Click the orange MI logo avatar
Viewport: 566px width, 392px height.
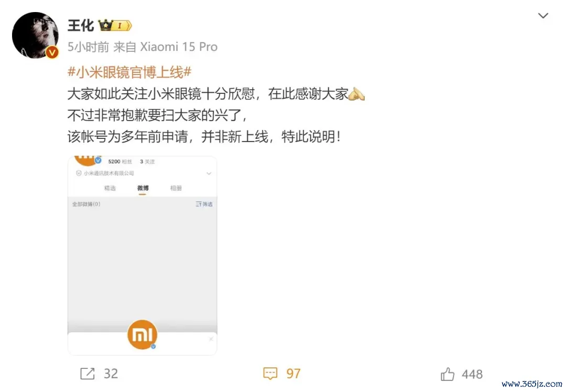(142, 334)
